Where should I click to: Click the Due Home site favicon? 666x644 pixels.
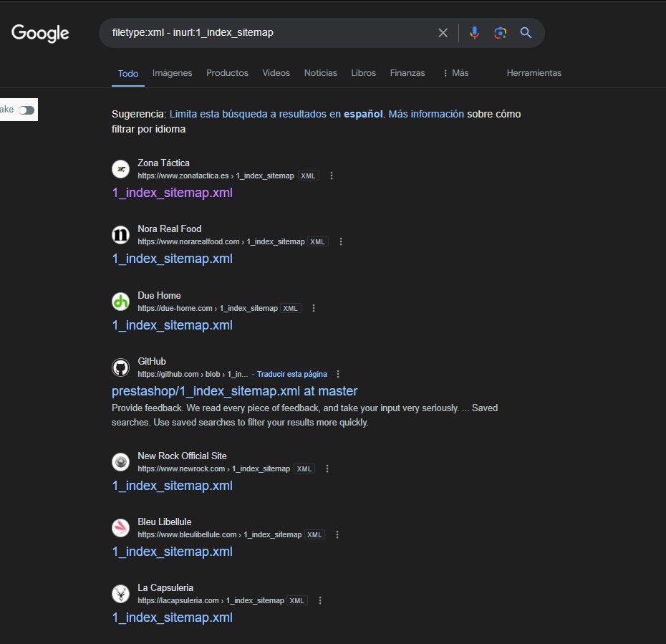click(x=120, y=302)
